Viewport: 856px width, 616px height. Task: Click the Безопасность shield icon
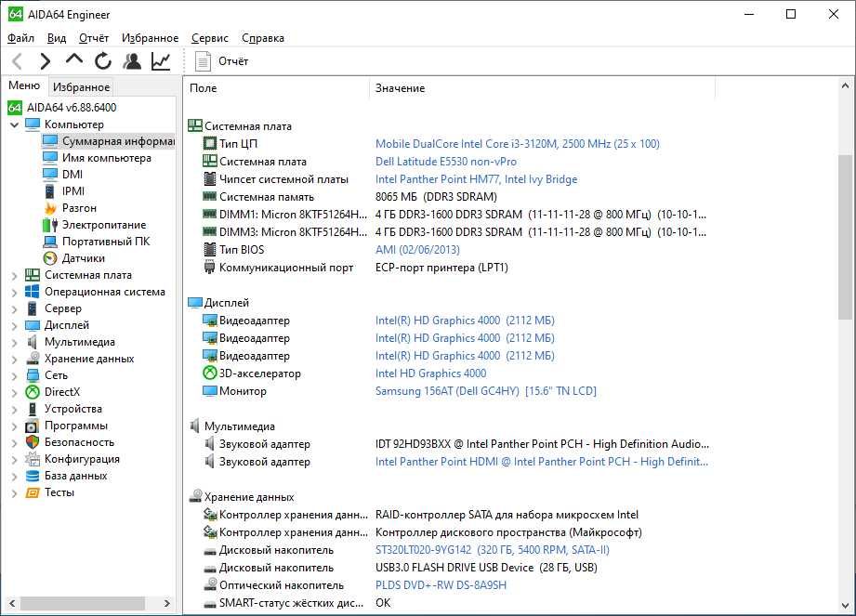point(33,442)
